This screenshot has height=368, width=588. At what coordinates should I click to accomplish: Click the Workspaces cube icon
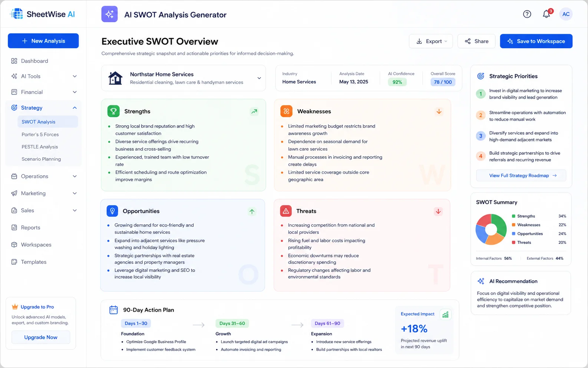click(14, 244)
